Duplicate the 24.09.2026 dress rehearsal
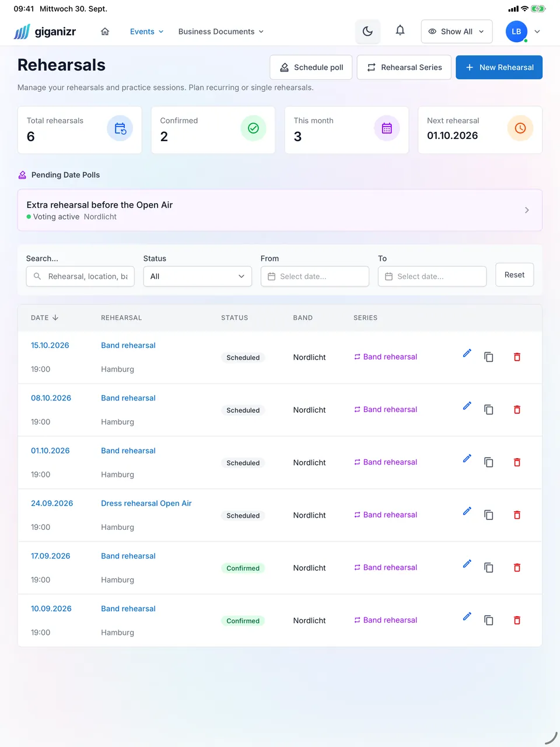Viewport: 560px width, 747px height. pyautogui.click(x=489, y=515)
